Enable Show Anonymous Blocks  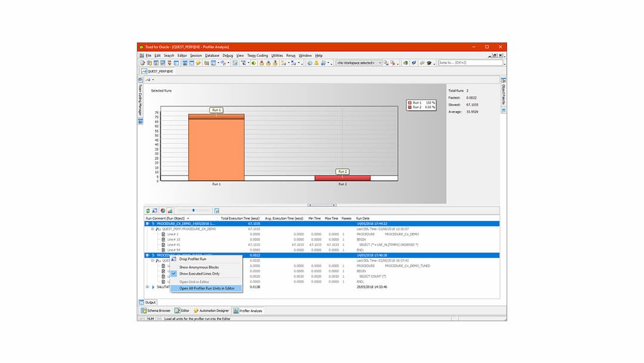coord(206,267)
